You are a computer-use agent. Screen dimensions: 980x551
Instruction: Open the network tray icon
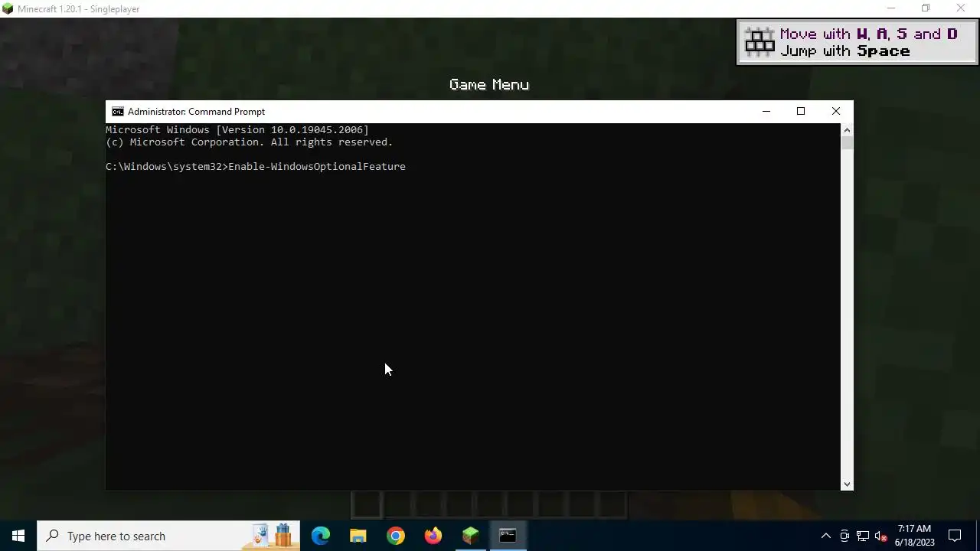(x=863, y=536)
